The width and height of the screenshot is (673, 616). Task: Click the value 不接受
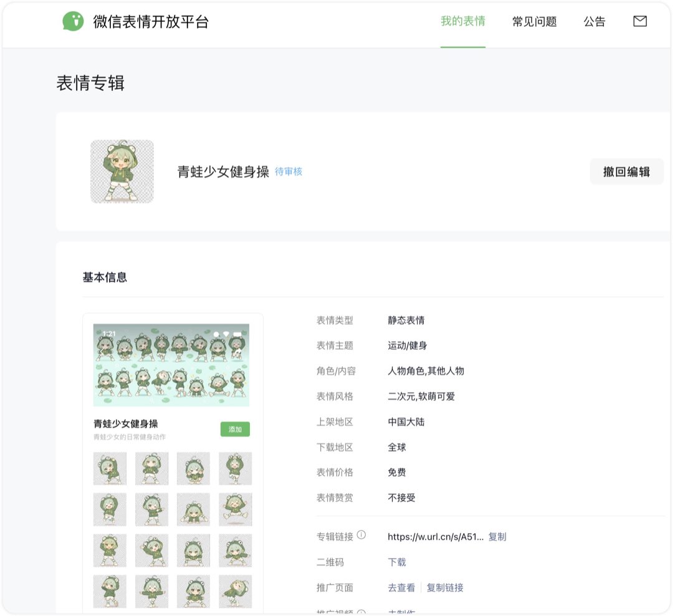[x=401, y=498]
